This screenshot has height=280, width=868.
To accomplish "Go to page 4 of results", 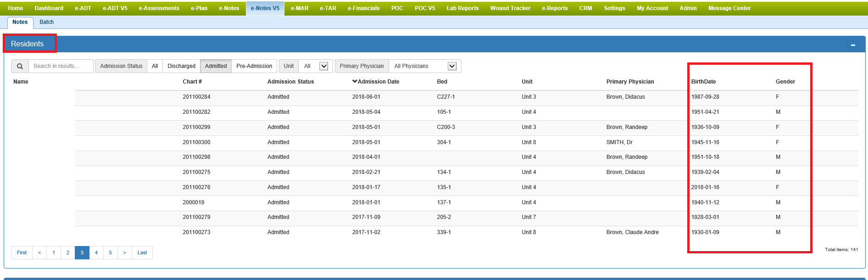I will pos(96,253).
